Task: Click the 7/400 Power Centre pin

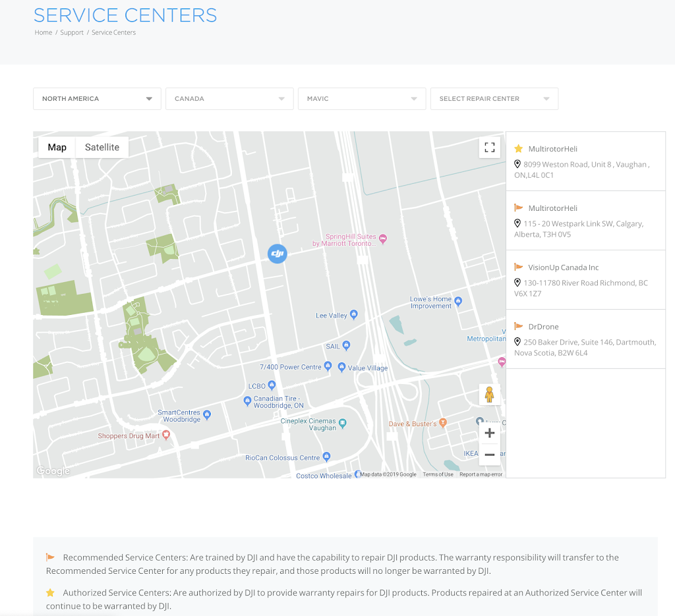Action: pos(328,366)
